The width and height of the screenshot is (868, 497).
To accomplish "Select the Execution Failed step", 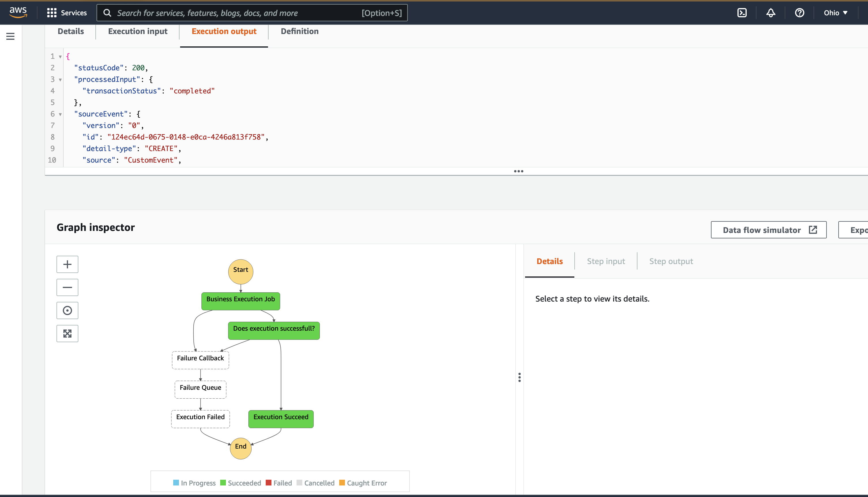I will 200,419.
